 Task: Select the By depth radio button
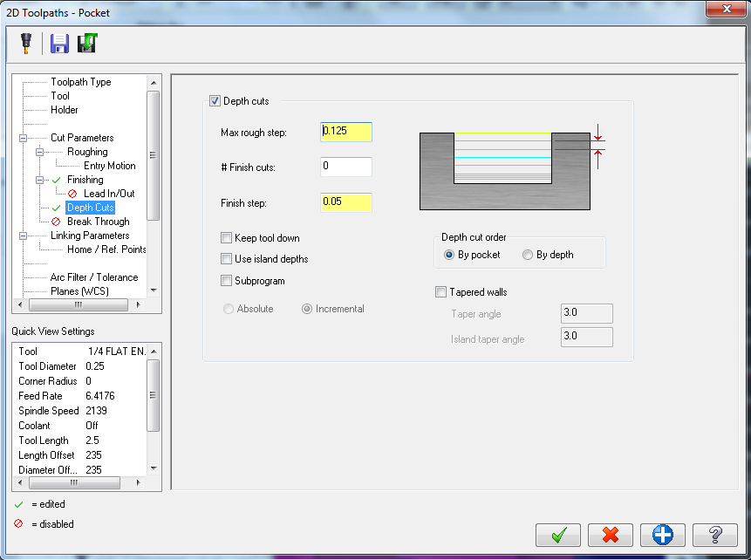click(528, 255)
